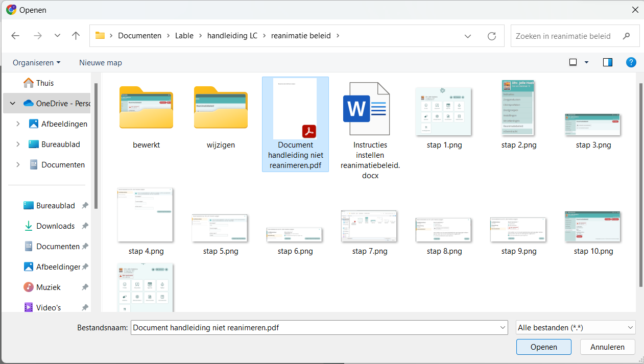This screenshot has width=644, height=364.
Task: Collapse the OneDrive tree node
Action: coord(13,103)
